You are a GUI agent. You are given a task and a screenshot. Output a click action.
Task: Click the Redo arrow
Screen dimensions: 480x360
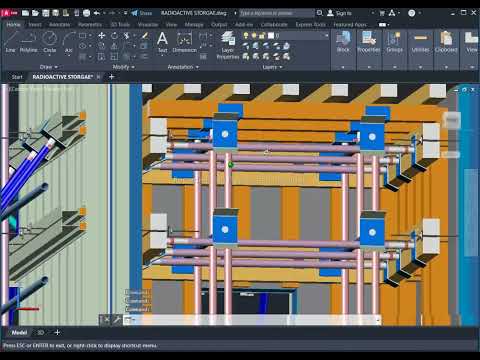click(112, 13)
